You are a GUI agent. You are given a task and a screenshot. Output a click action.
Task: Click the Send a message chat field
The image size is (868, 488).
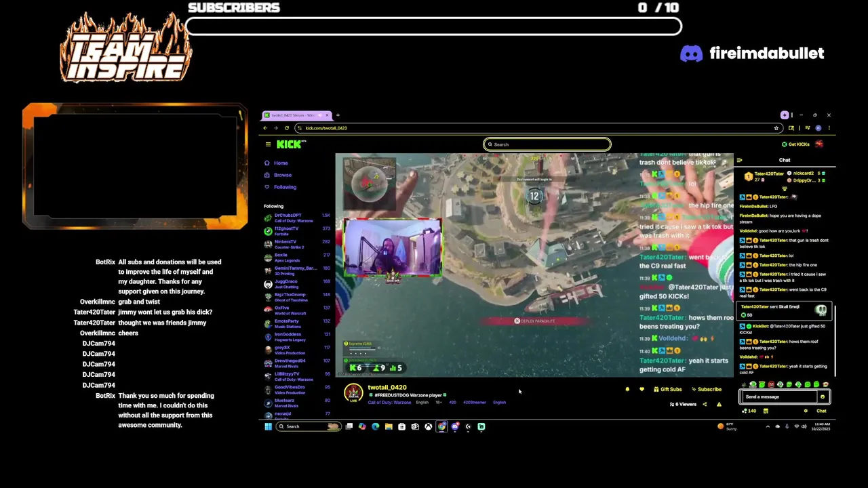click(x=780, y=397)
